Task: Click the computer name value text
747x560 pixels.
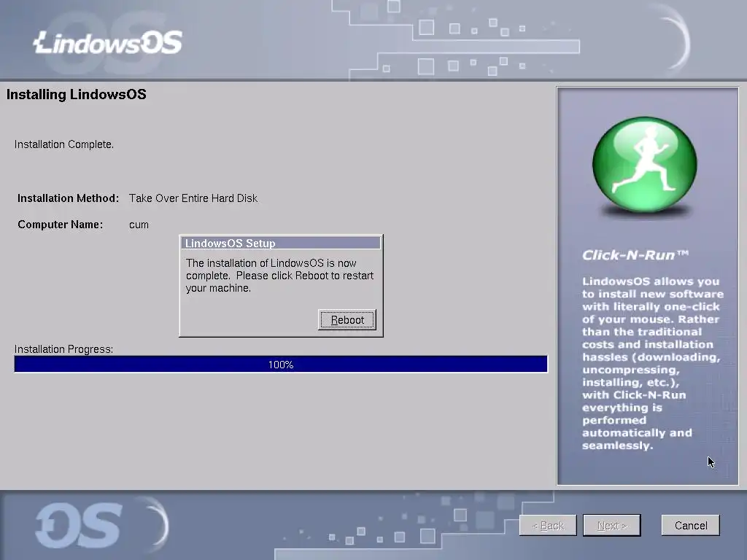Action: (x=139, y=225)
